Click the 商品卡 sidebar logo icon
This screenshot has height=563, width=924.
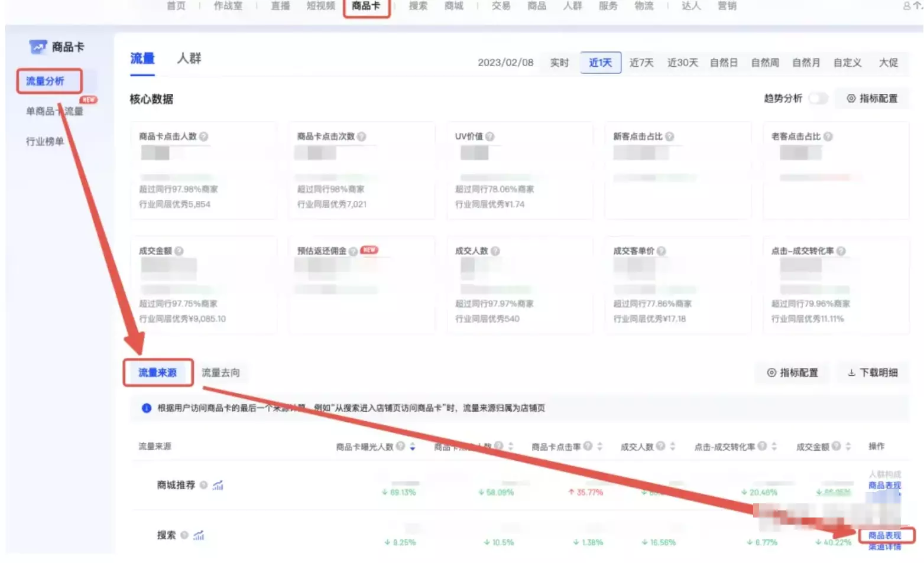38,47
